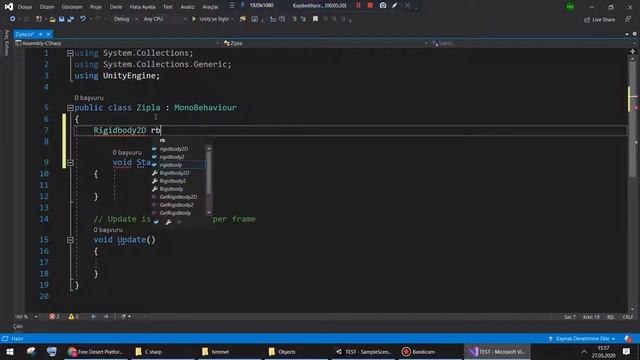
Task: Open the Assembly-CSharp project dropdown
Action: tap(118, 43)
